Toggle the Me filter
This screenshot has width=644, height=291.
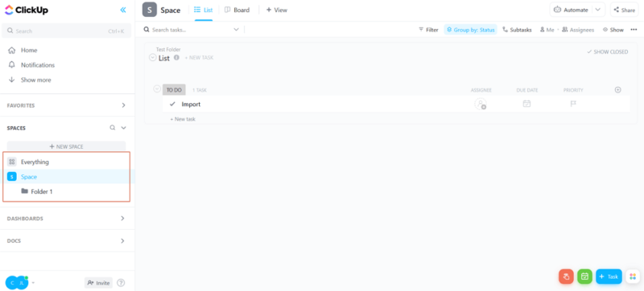(547, 30)
